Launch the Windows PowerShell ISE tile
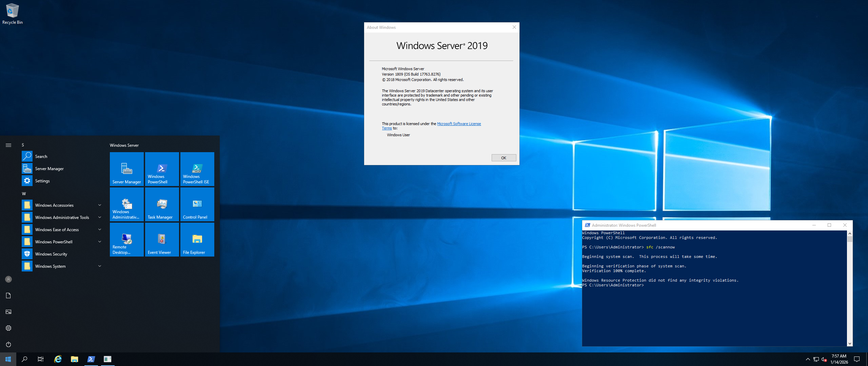Image resolution: width=868 pixels, height=366 pixels. [197, 169]
